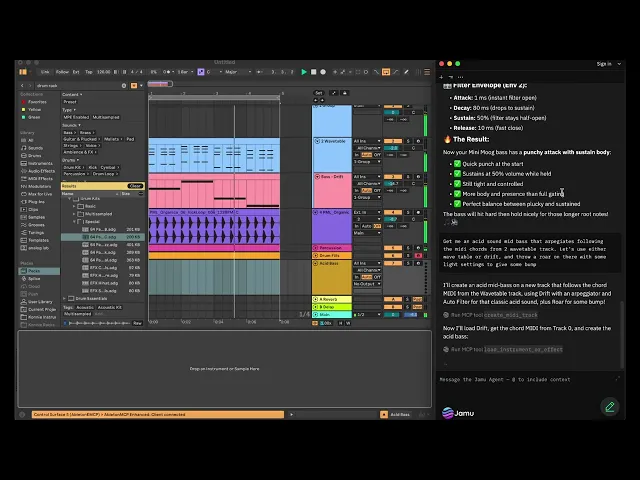Click the Raw preview button
Image resolution: width=640 pixels, height=480 pixels.
[137, 323]
